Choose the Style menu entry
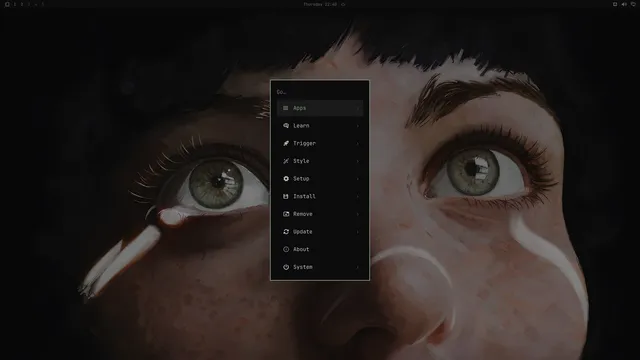Screen dimensions: 640x360 320,161
